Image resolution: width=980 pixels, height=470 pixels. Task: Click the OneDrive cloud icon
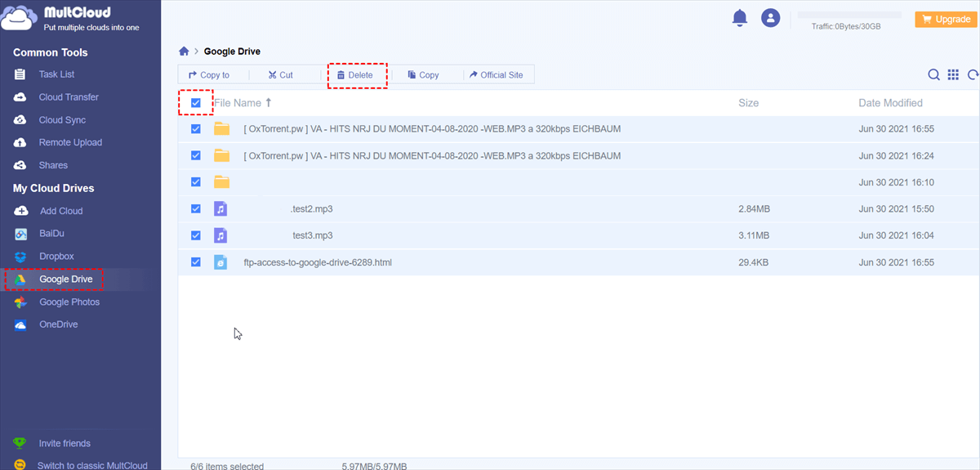click(x=21, y=325)
